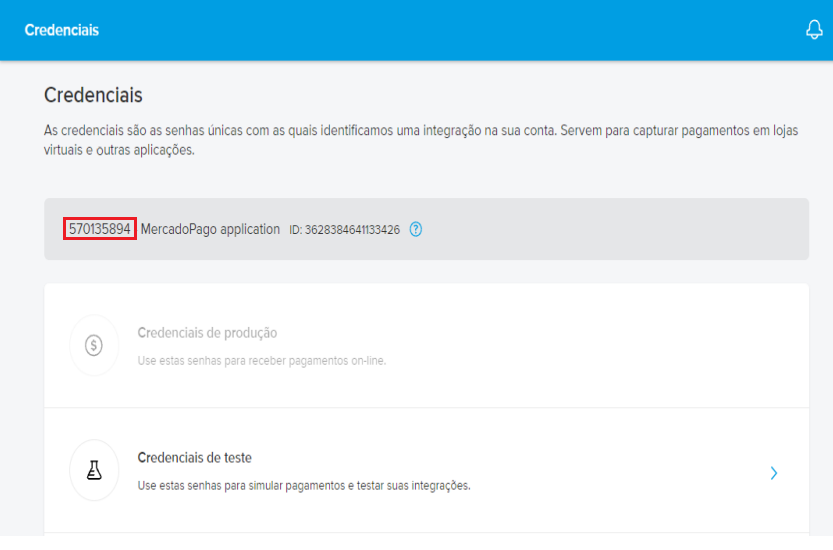The image size is (833, 550).
Task: Click the MercadoPago application label
Action: pyautogui.click(x=210, y=230)
